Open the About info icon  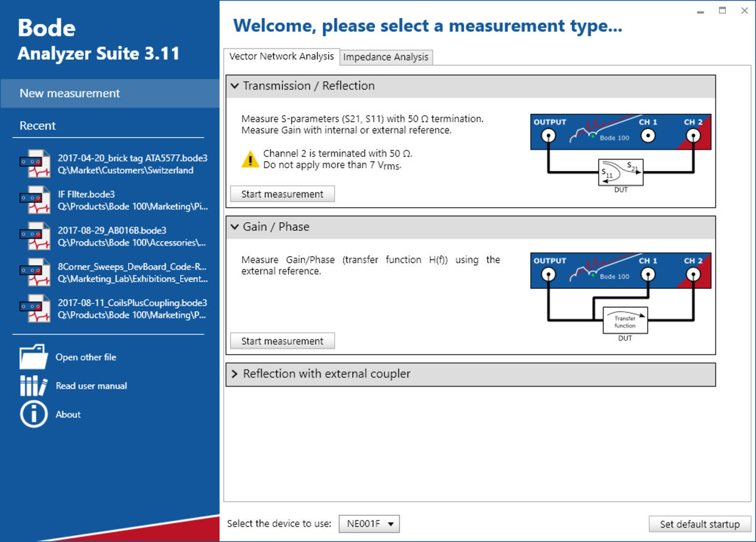35,414
